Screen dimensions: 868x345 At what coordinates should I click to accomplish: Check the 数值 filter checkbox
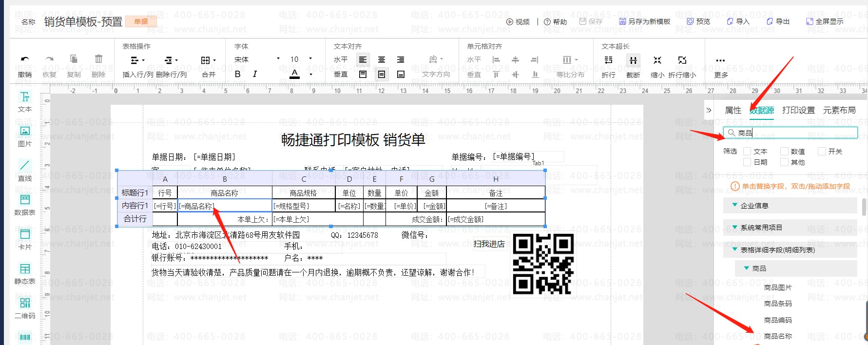coord(784,152)
